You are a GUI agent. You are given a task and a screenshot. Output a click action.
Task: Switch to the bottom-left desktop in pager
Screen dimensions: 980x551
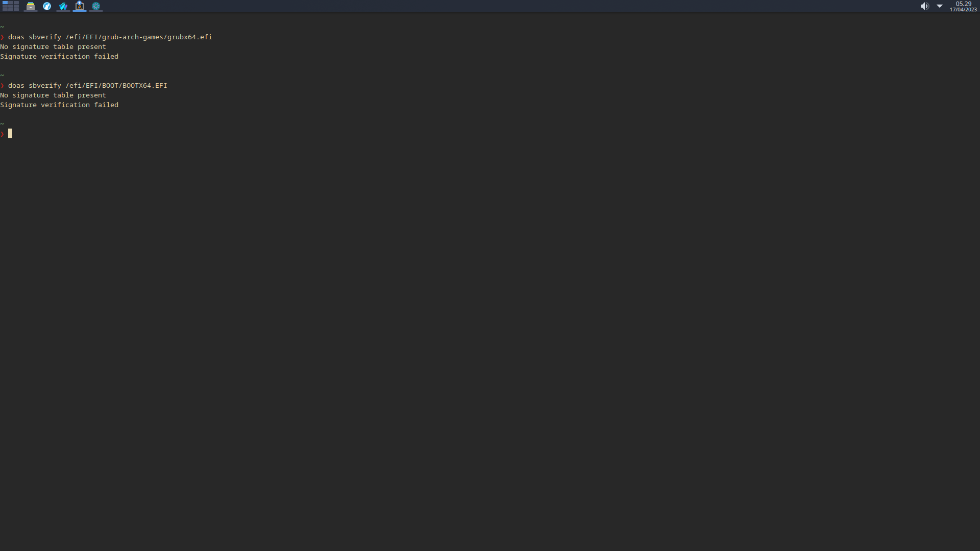5,10
